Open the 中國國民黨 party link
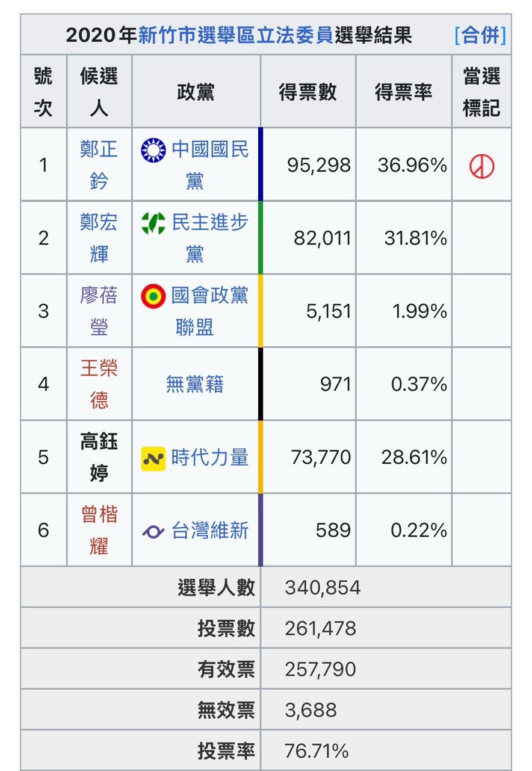The height and width of the screenshot is (771, 532). pyautogui.click(x=210, y=150)
